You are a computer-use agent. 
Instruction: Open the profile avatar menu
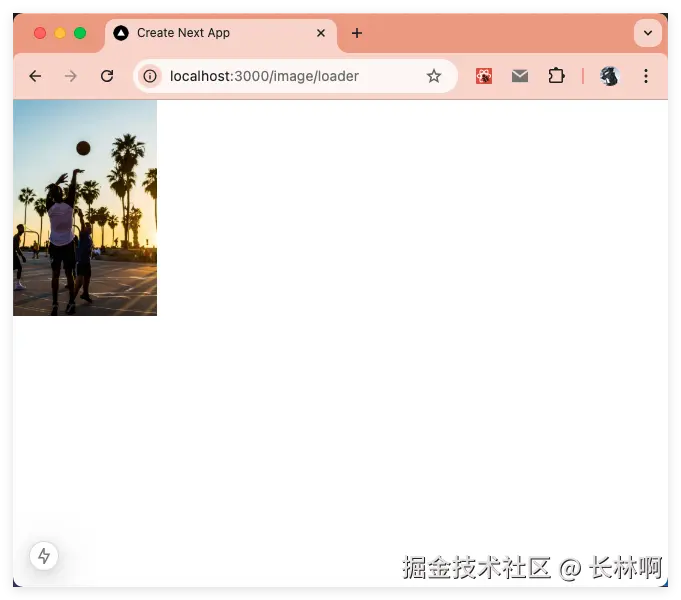[x=609, y=76]
